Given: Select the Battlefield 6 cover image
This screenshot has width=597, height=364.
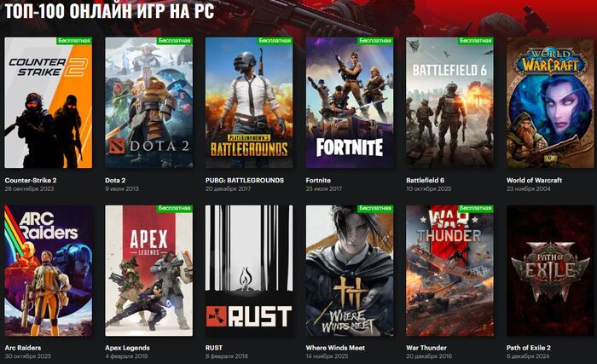Looking at the screenshot, I should click(450, 103).
